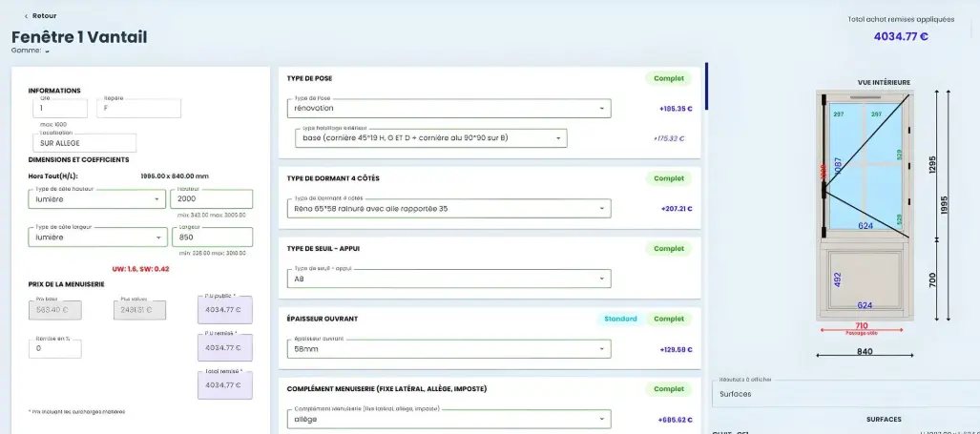Open the Type de côte hauteur dropdown
The height and width of the screenshot is (434, 980).
click(156, 199)
